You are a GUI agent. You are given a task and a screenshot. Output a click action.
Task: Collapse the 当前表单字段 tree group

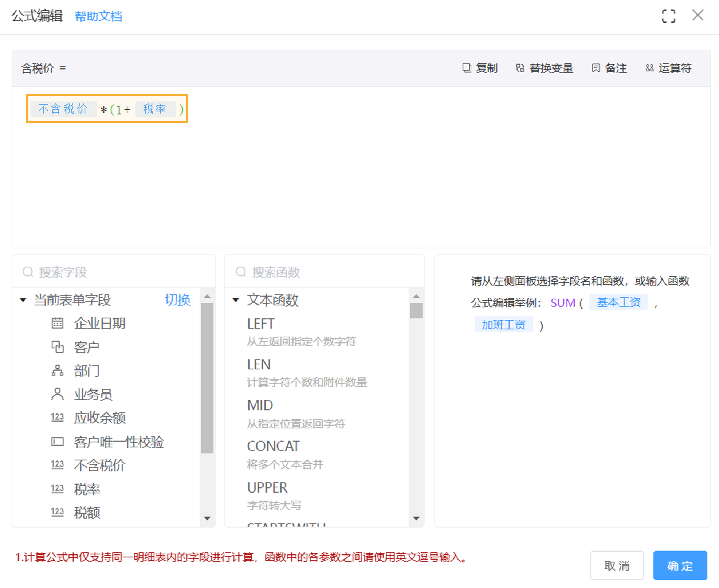coord(23,300)
